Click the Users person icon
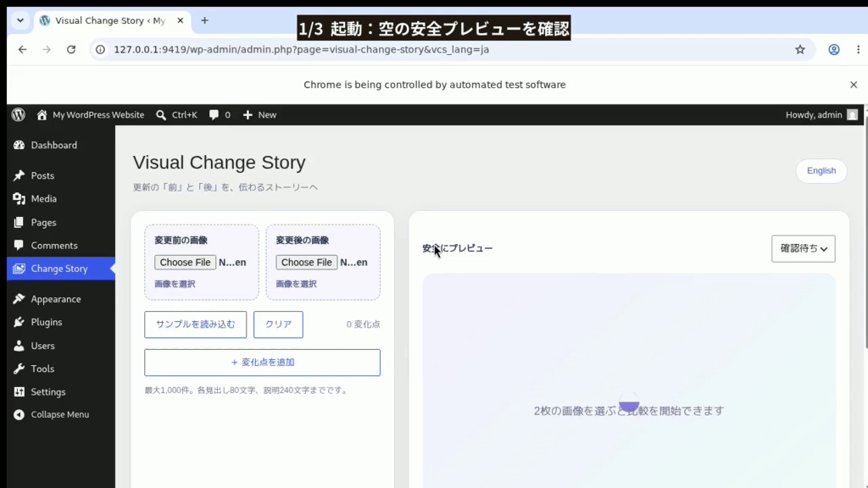The image size is (868, 488). pos(19,346)
